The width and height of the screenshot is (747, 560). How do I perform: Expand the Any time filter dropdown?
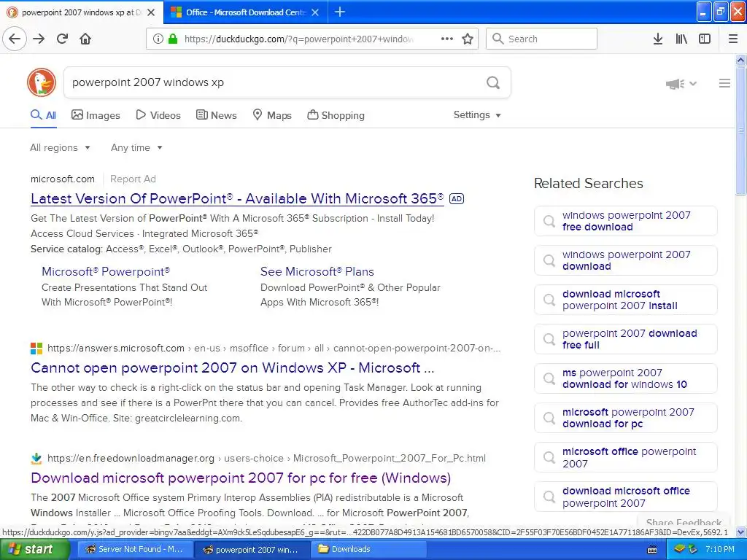click(136, 147)
